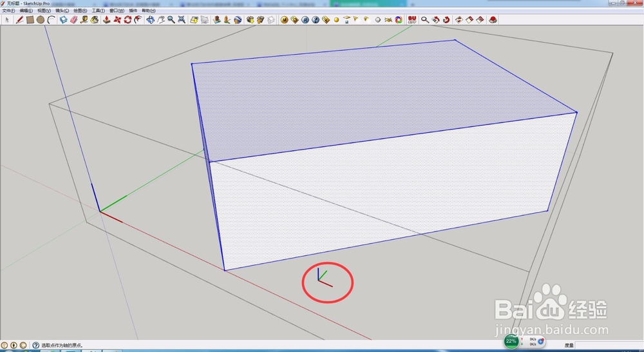Click the blue R plugin icon
644x352 pixels.
pyautogui.click(x=305, y=20)
